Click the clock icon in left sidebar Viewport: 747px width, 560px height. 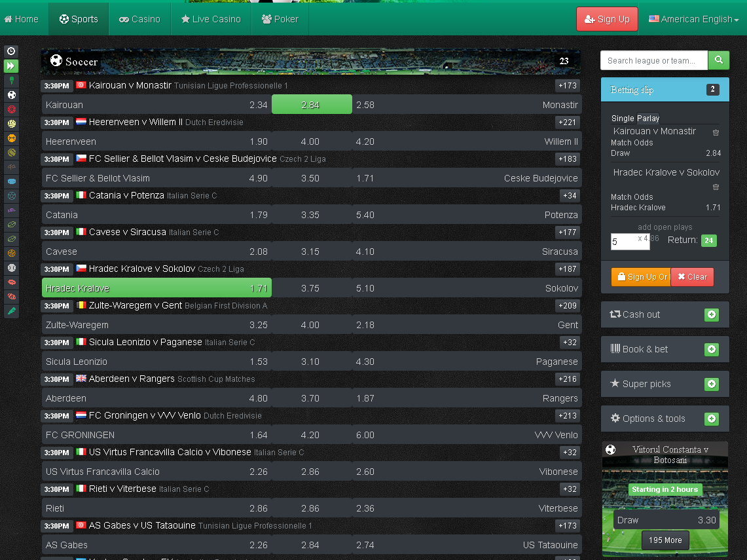click(x=11, y=51)
